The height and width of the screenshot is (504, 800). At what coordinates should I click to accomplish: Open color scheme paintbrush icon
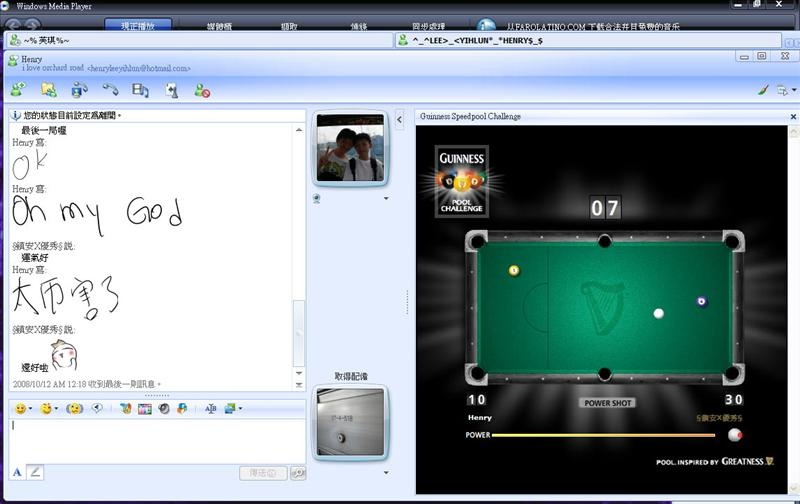(x=763, y=90)
